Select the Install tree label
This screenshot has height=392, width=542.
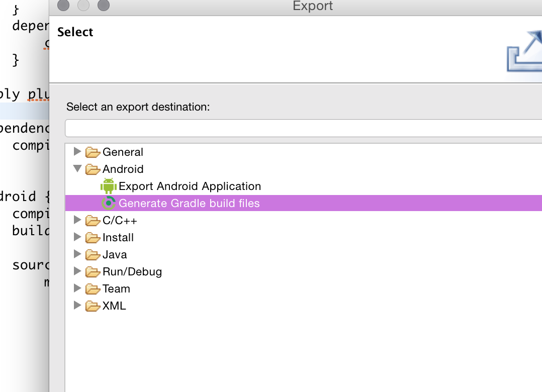[118, 237]
